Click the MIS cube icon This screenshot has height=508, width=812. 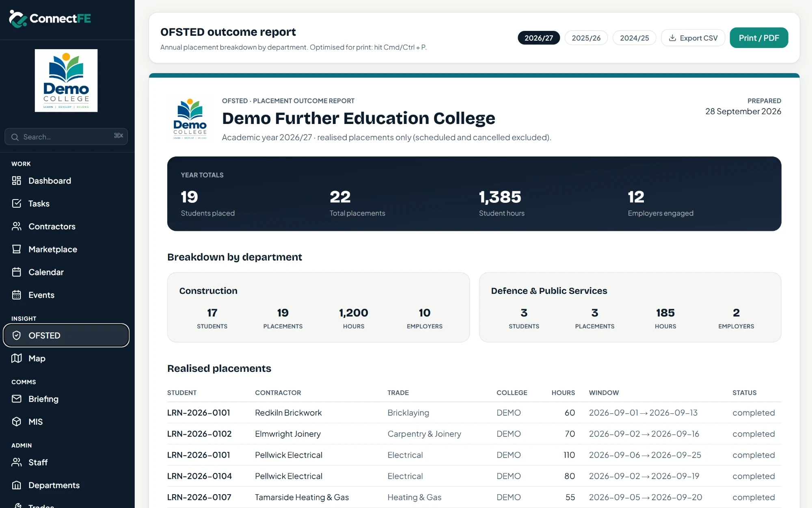click(17, 421)
